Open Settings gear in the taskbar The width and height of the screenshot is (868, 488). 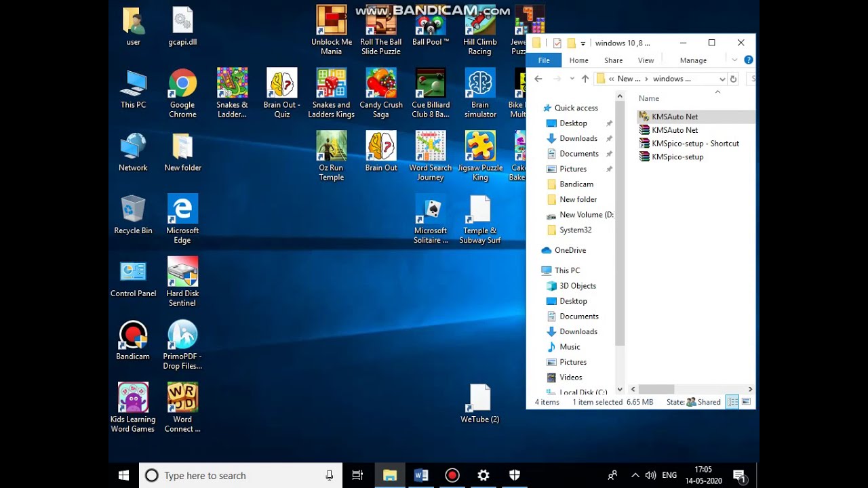484,476
